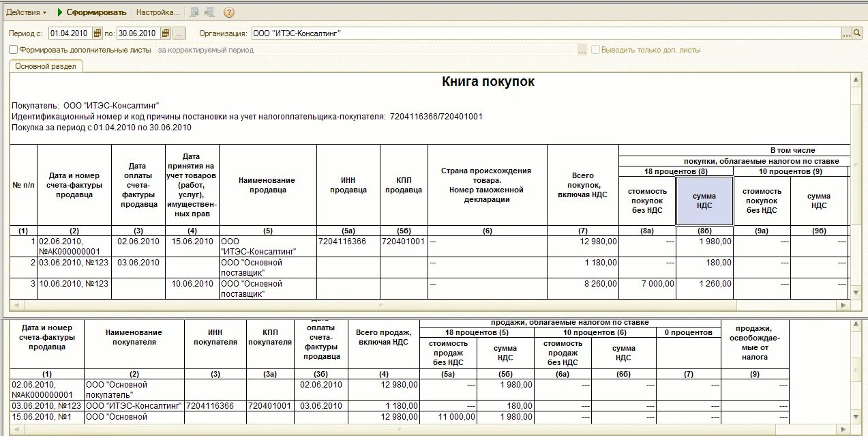Image resolution: width=868 pixels, height=436 pixels.
Task: Click upper report horizontal scrollbar right arrow
Action: coord(844,305)
